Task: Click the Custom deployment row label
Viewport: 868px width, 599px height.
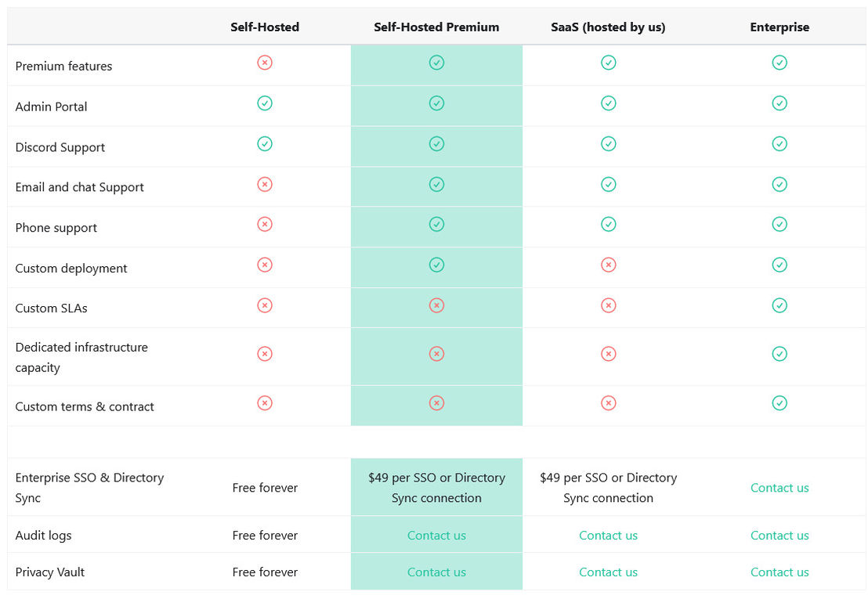Action: [x=71, y=269]
